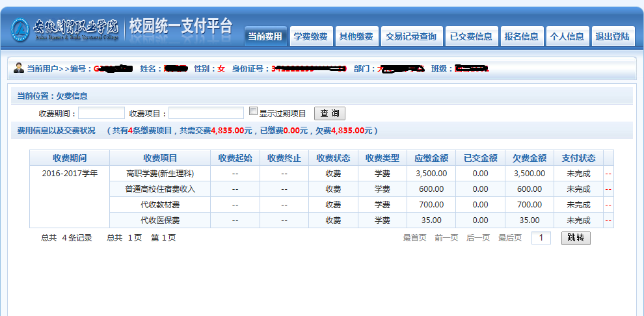Click the current user avatar icon
This screenshot has width=644, height=316.
click(x=18, y=68)
